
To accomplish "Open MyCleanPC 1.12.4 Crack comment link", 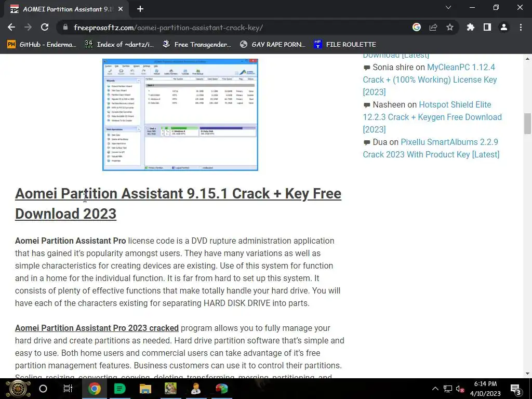I will coord(430,79).
